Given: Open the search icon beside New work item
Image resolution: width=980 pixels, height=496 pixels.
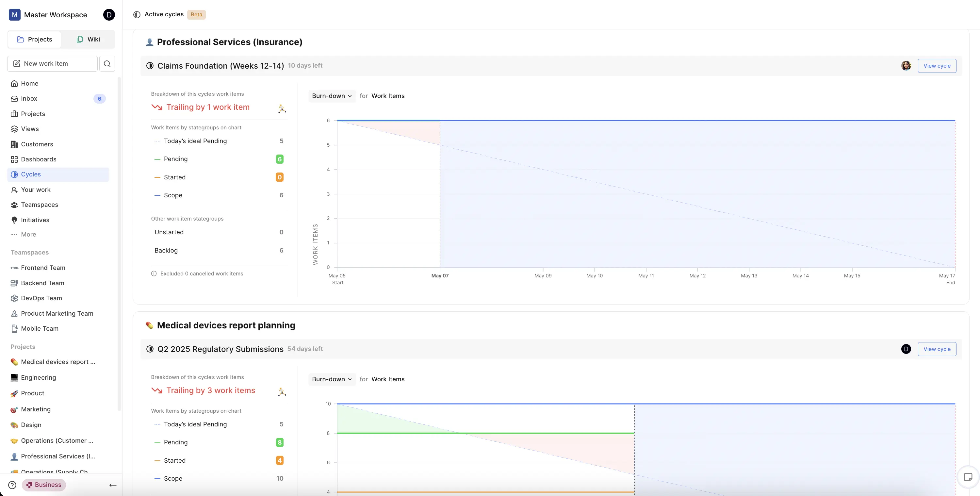Looking at the screenshot, I should coord(107,64).
